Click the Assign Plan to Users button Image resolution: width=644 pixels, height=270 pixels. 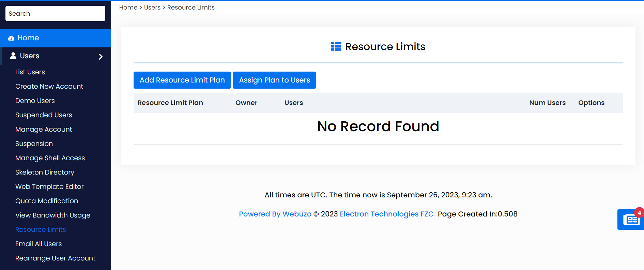[274, 80]
